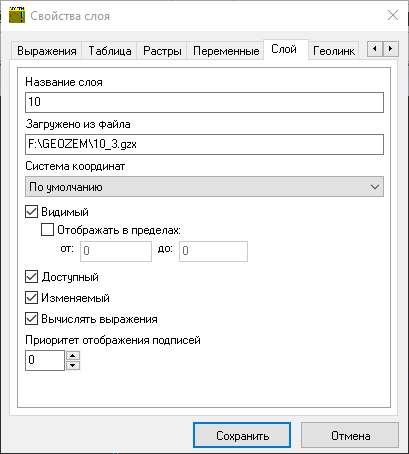Toggle the Видимый checkbox
The width and height of the screenshot is (409, 454).
31,212
